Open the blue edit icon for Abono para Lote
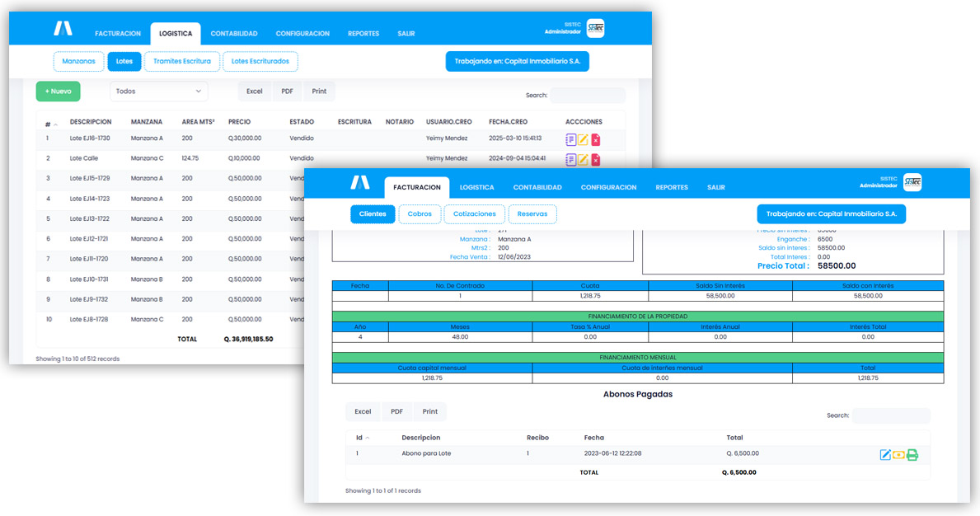Screen dimensions: 980x516 (x=884, y=454)
